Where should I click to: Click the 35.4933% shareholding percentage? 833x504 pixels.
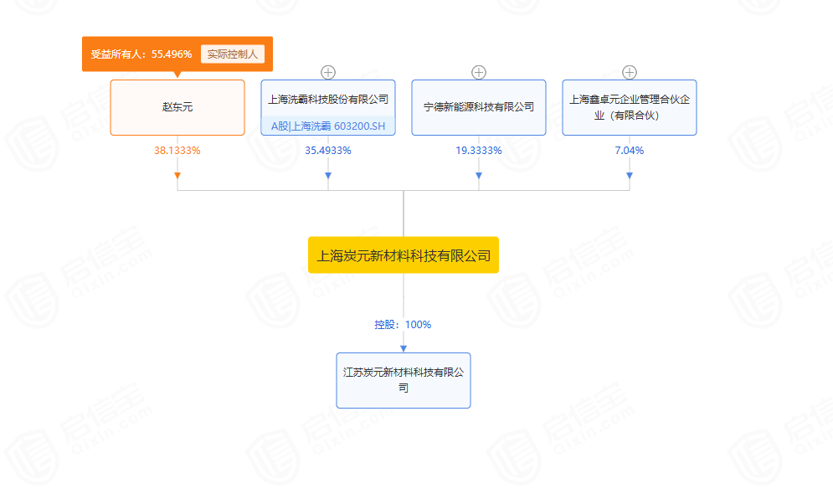pos(328,151)
